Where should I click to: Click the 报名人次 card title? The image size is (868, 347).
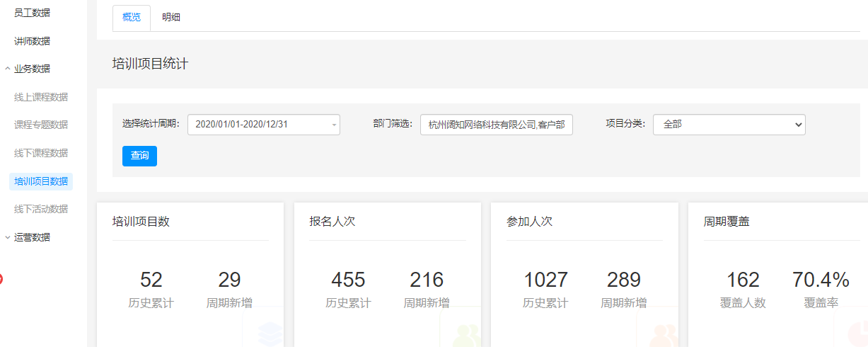(x=332, y=221)
